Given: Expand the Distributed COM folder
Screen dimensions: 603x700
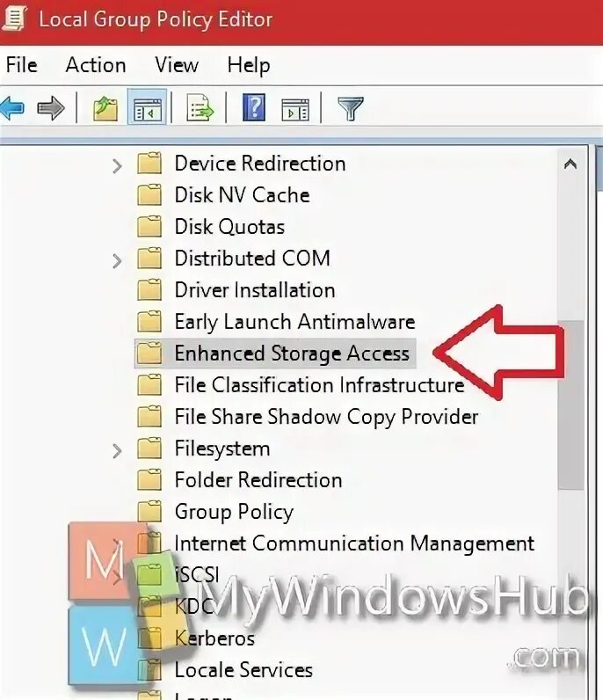Looking at the screenshot, I should tap(117, 260).
